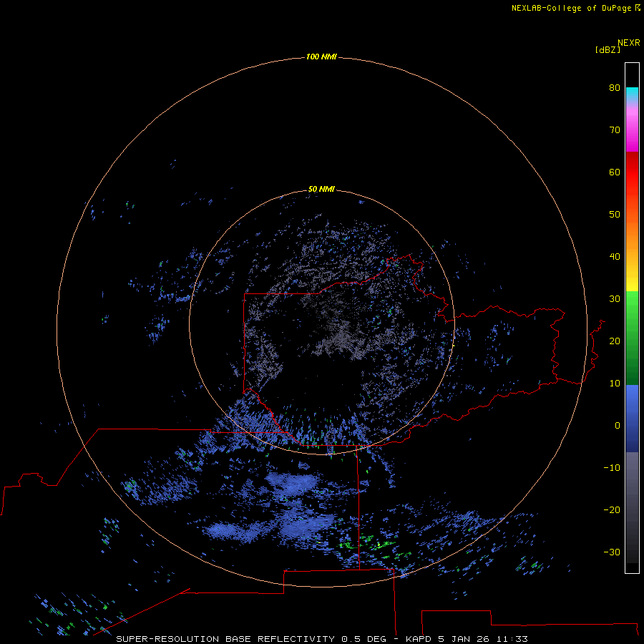Image resolution: width=644 pixels, height=644 pixels.
Task: Click the 0 dBZ scale value
Action: 618,426
